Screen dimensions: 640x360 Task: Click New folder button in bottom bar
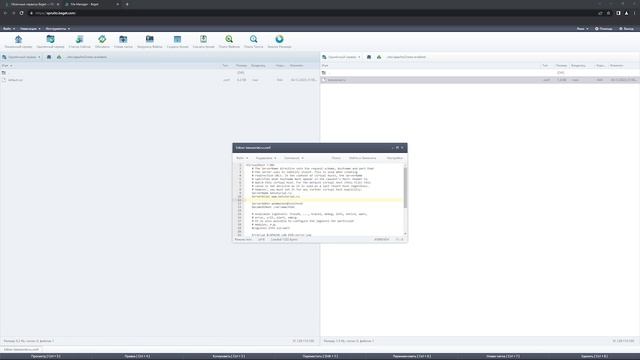coord(503,356)
